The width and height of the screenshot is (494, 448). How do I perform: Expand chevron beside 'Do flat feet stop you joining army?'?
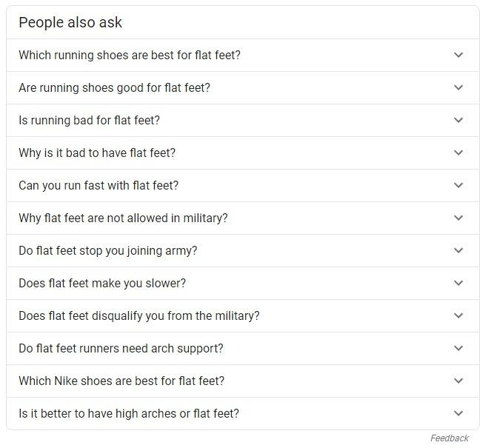[458, 250]
